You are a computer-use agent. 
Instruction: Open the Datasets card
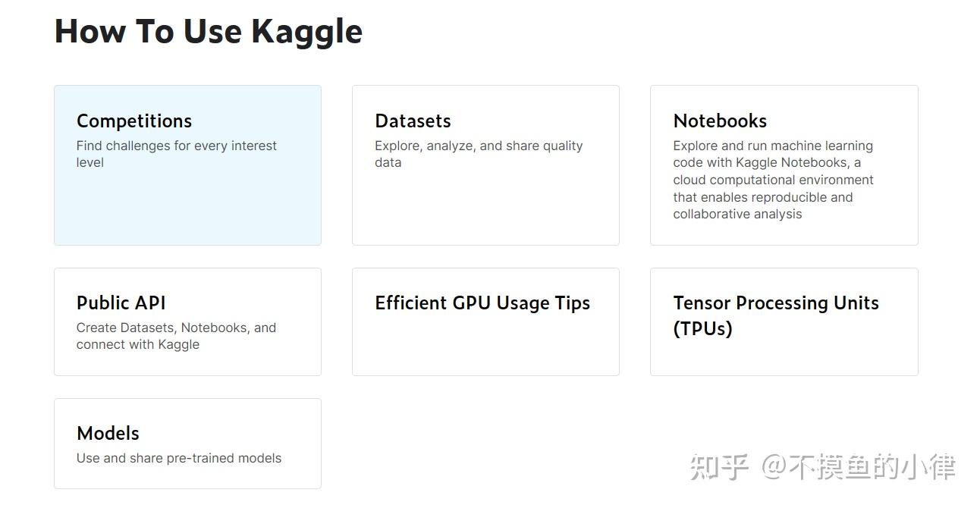click(485, 165)
